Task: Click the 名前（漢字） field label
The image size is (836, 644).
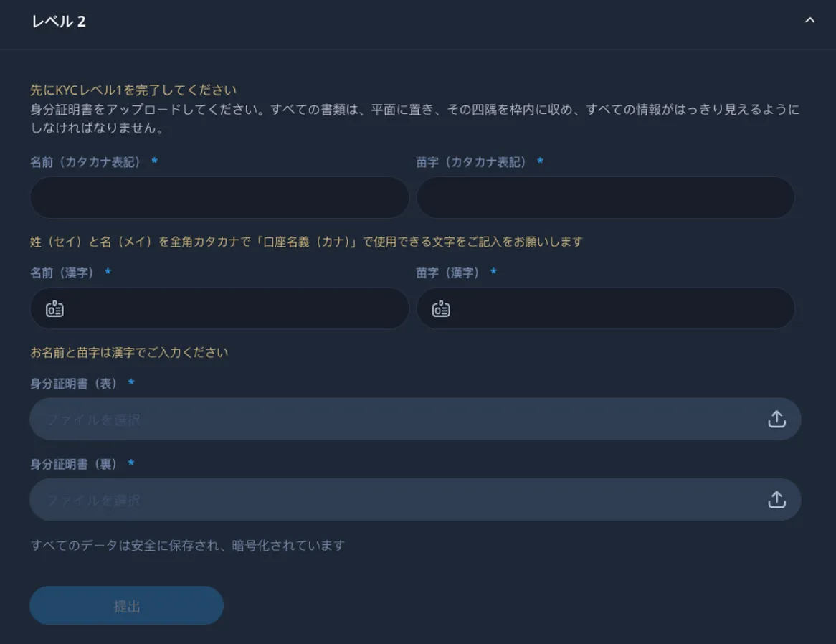Action: (62, 273)
